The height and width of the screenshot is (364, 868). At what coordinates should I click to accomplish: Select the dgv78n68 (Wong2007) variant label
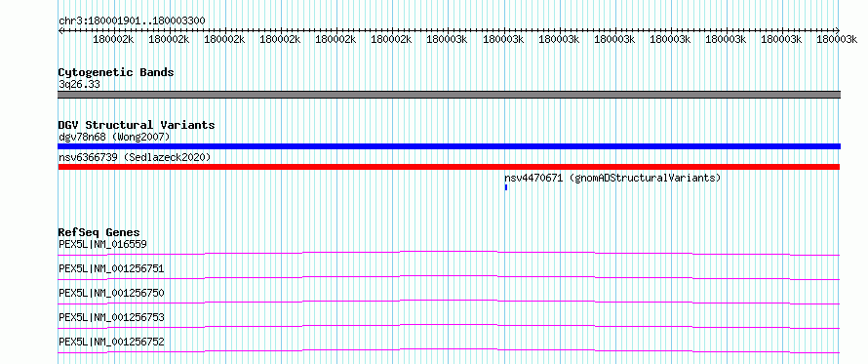(x=114, y=137)
